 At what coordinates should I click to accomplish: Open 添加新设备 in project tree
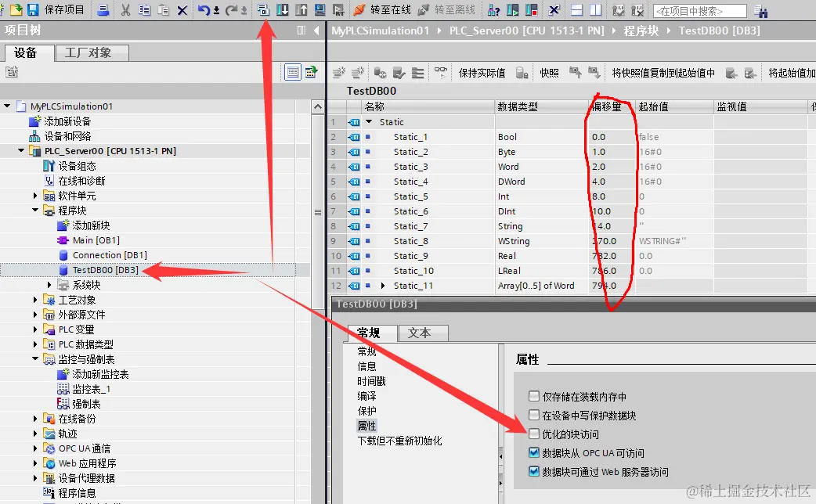pyautogui.click(x=67, y=121)
